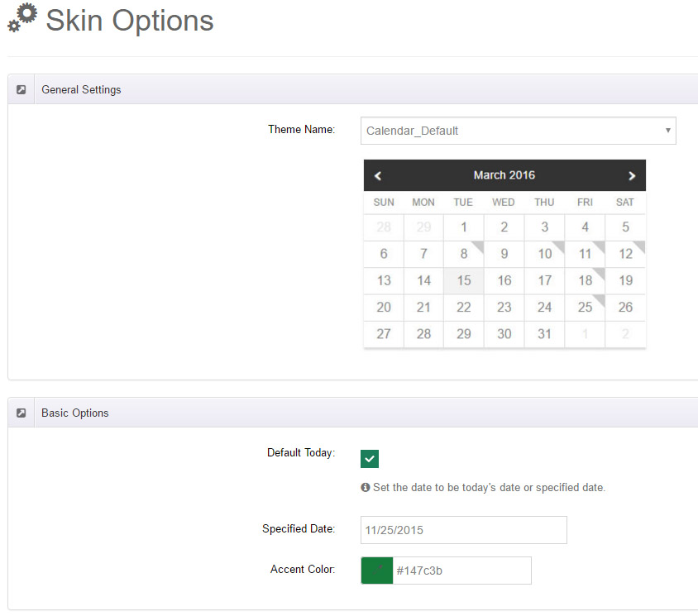Open the Theme Name dropdown
The width and height of the screenshot is (698, 616).
[519, 131]
